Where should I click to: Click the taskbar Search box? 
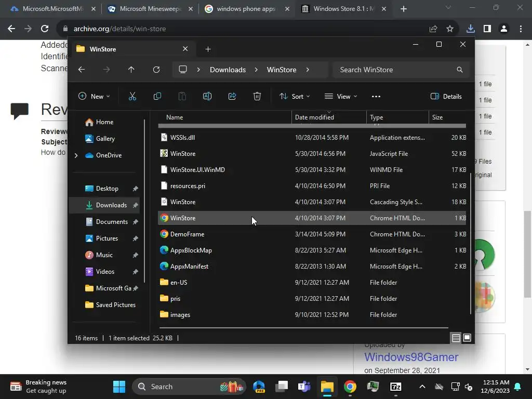(189, 387)
